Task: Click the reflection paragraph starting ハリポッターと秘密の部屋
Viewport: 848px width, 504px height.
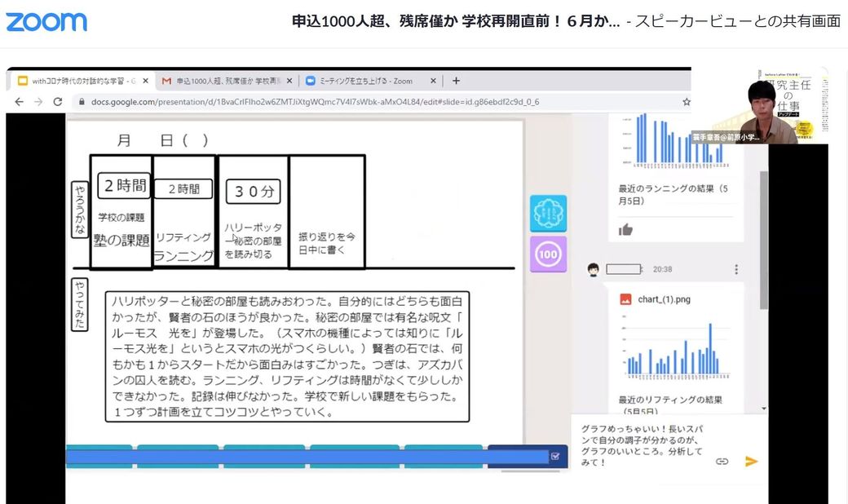Action: [287, 356]
